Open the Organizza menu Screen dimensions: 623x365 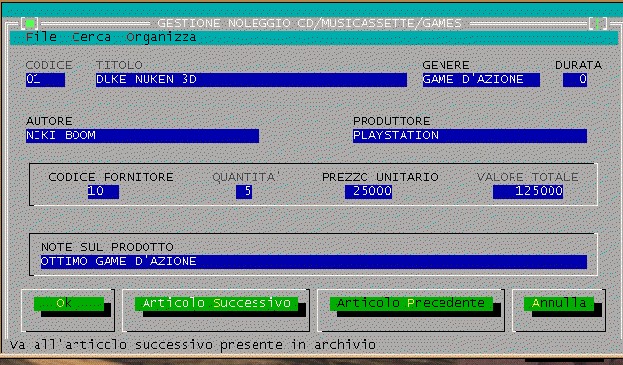click(x=161, y=37)
